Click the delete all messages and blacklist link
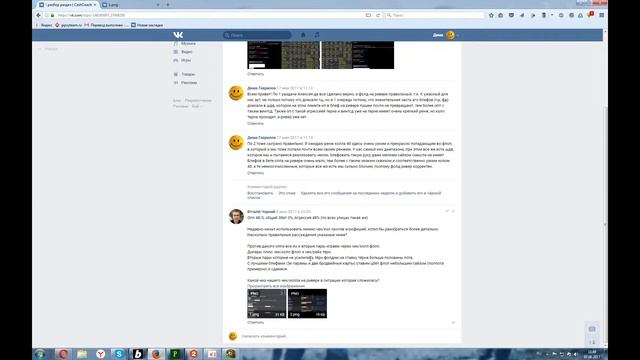 (344, 195)
